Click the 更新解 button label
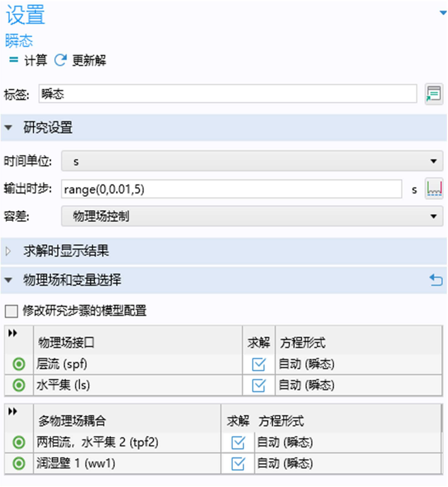The height and width of the screenshot is (487, 448). [89, 60]
